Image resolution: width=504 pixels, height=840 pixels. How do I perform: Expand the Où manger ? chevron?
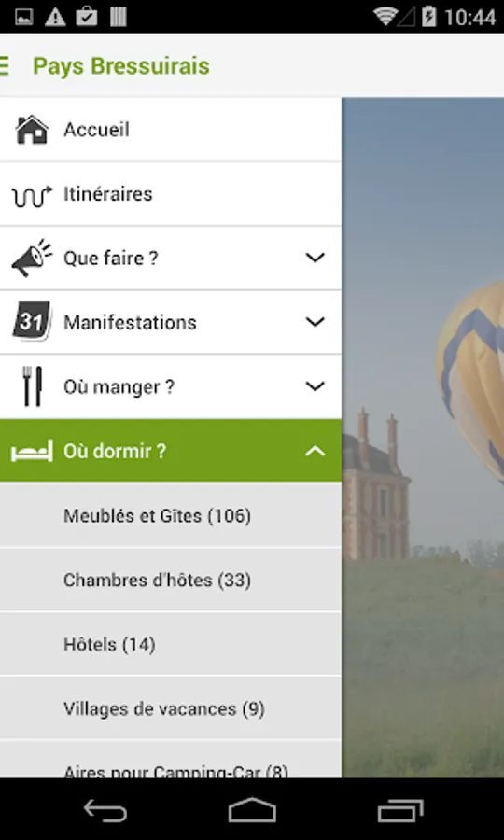[315, 386]
